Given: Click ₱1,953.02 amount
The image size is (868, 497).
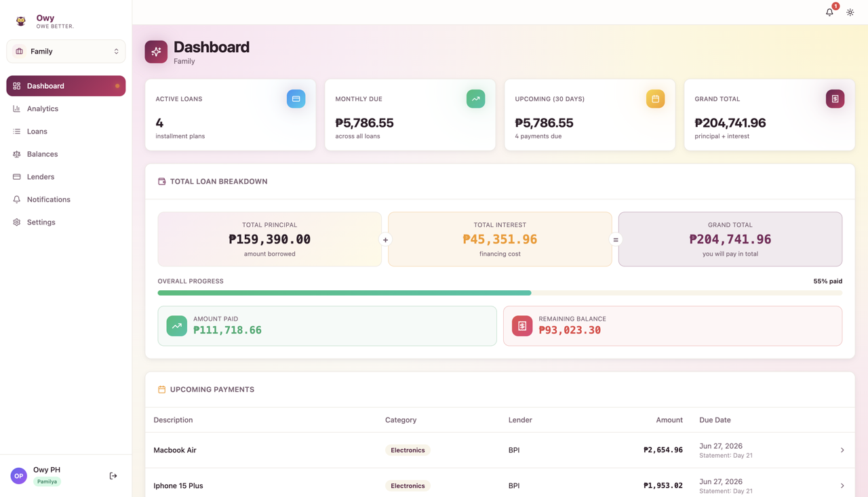Looking at the screenshot, I should [663, 486].
